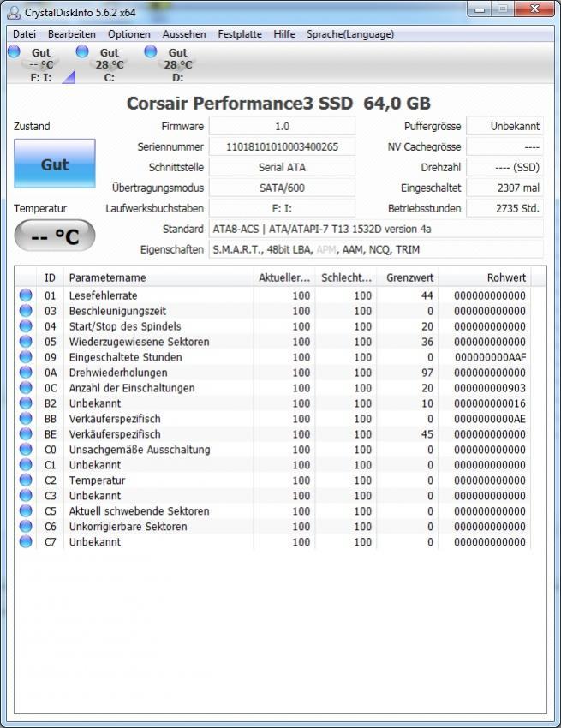Open the Optionen menu
561x728 pixels.
129,34
